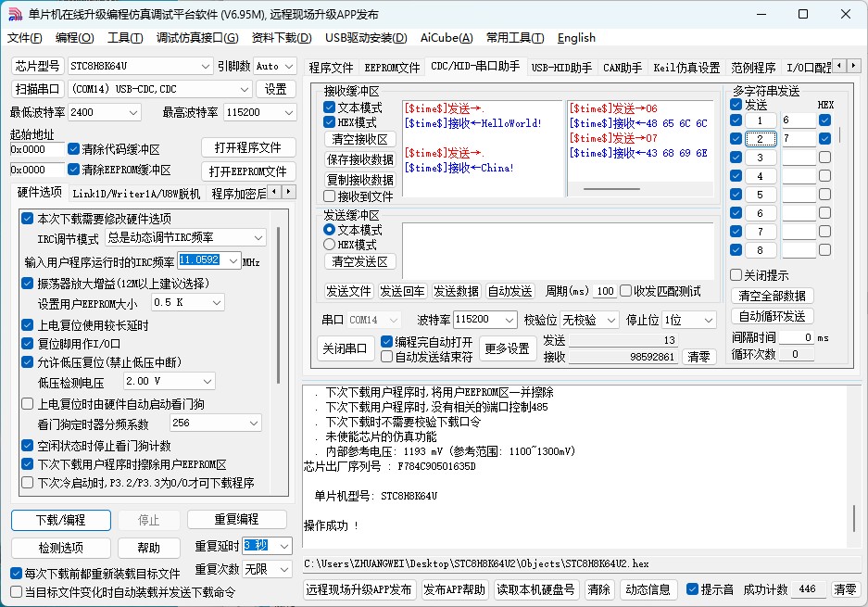This screenshot has width=868, height=607.
Task: Uncheck 本次下载需要修改硬件选项
Action: pyautogui.click(x=27, y=218)
